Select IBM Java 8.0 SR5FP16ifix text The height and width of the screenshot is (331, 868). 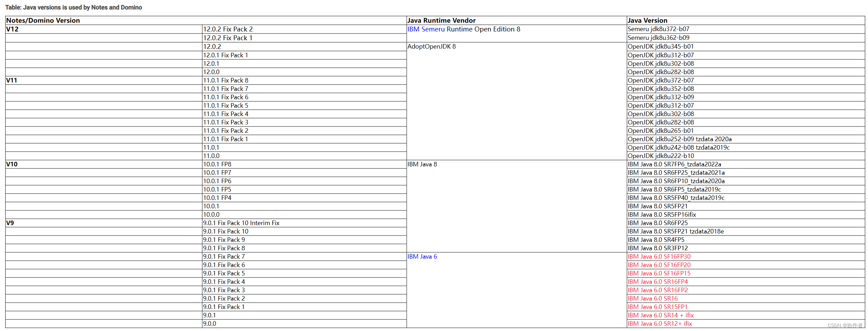click(662, 215)
